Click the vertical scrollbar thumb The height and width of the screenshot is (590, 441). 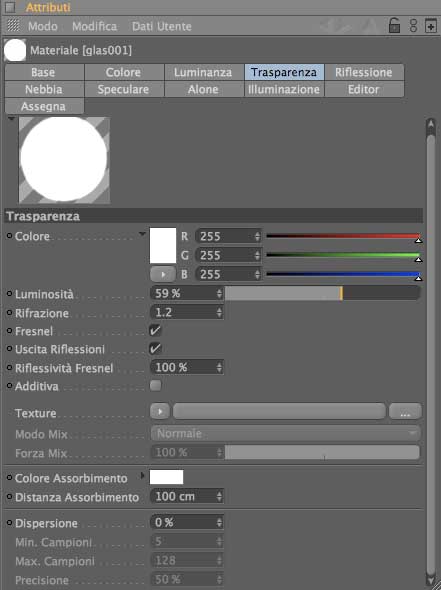[x=431, y=354]
